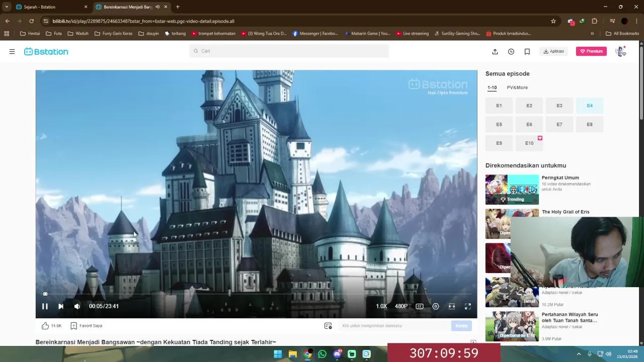644x362 pixels.
Task: Play episode E7
Action: coord(559,124)
